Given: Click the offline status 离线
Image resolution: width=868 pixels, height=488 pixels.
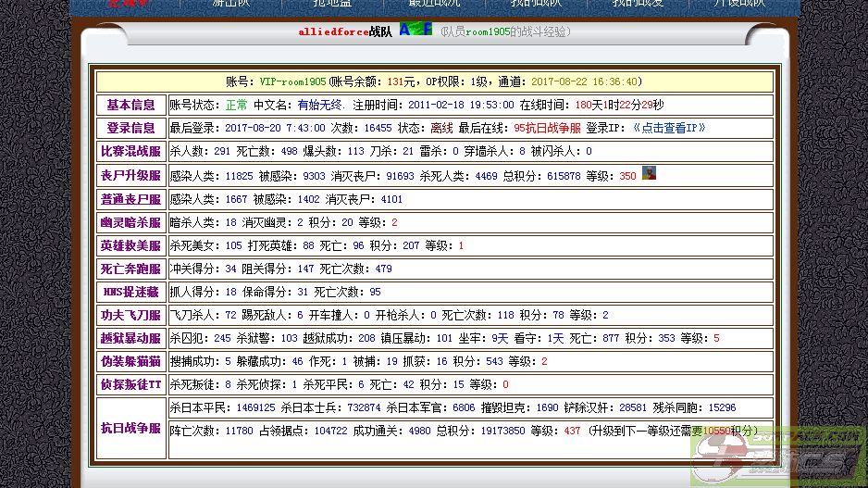Looking at the screenshot, I should pos(441,128).
